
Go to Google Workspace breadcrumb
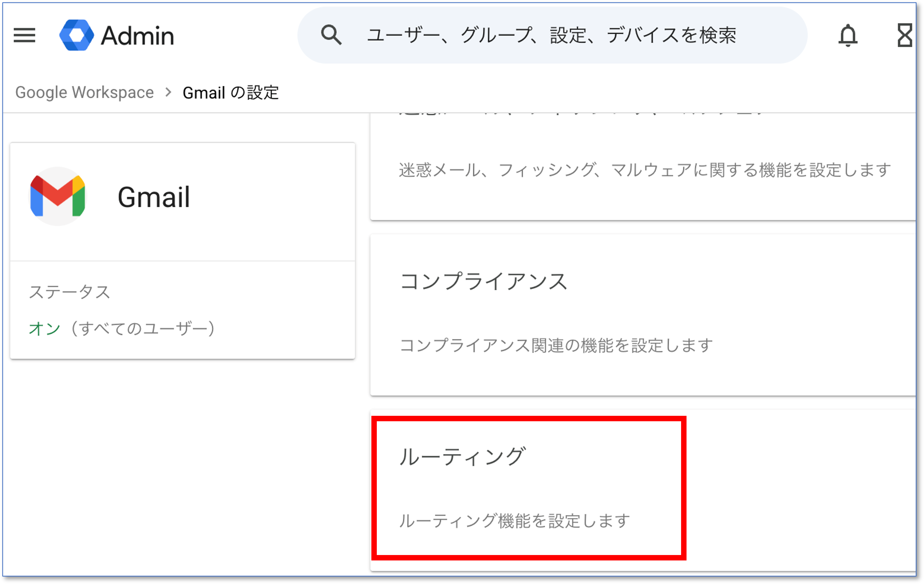[84, 92]
